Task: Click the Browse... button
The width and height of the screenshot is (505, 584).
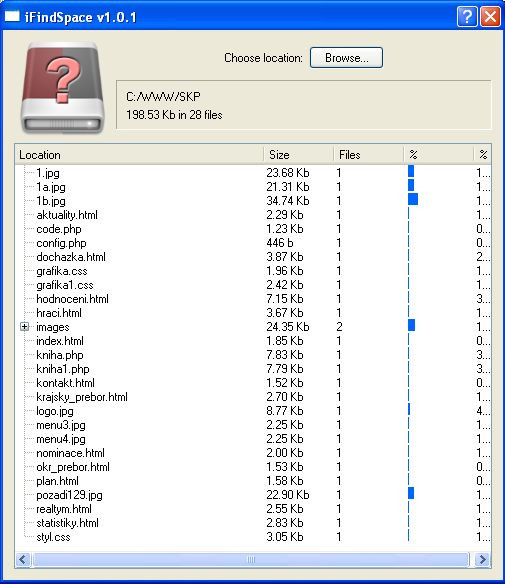Action: pos(346,58)
